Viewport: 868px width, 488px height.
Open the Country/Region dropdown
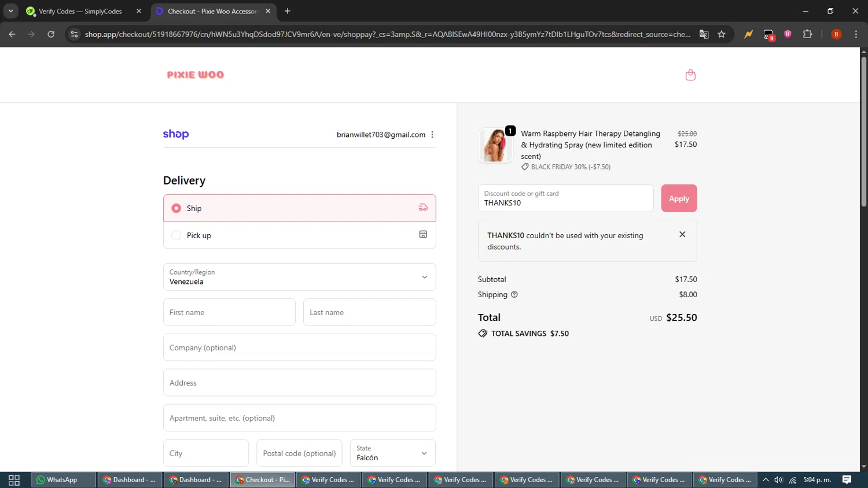click(300, 277)
